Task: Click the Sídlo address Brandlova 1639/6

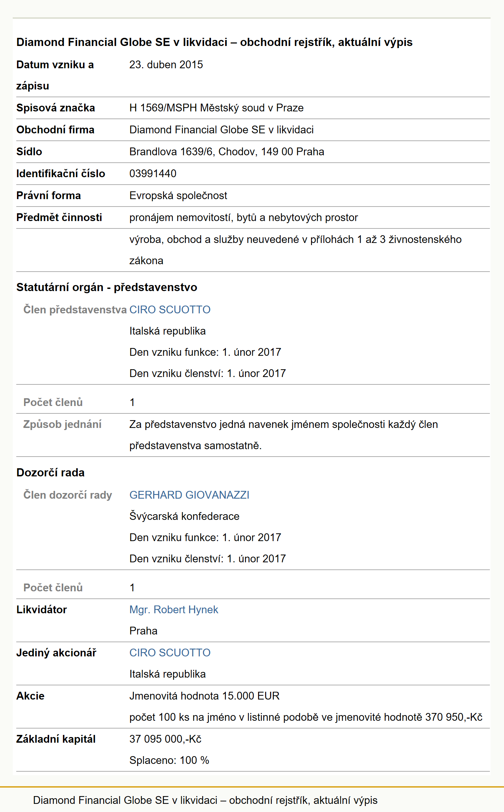Action: [x=227, y=152]
